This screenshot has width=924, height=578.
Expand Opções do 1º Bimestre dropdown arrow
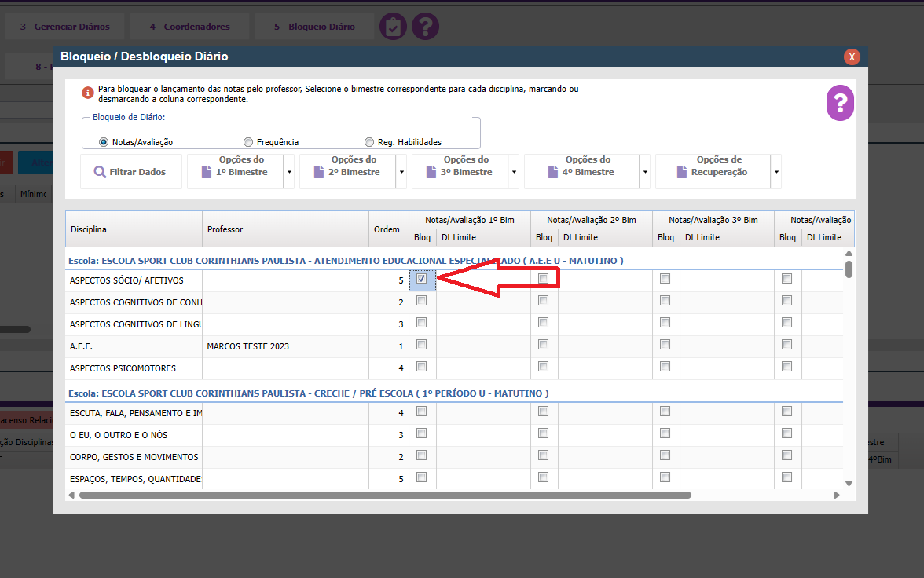[289, 172]
